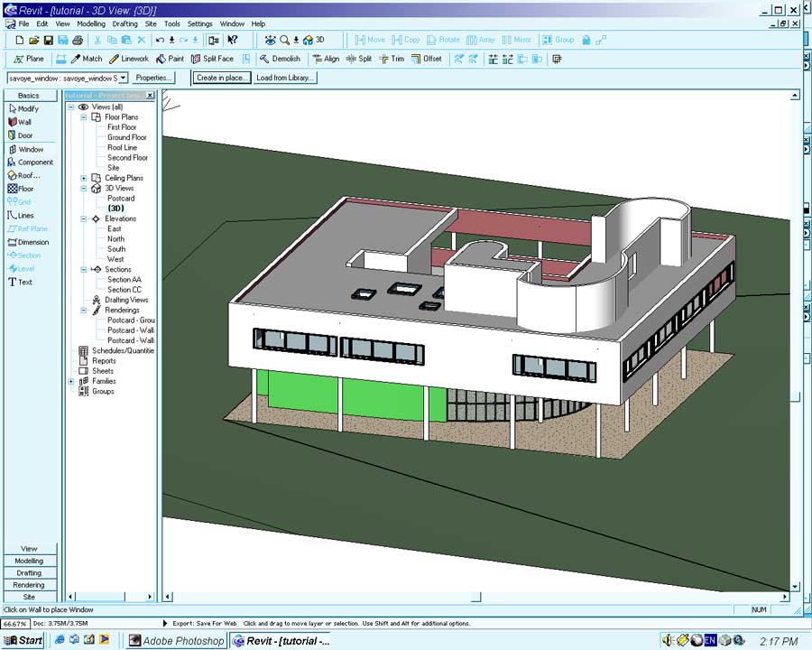Select the Lines tool

[x=21, y=216]
